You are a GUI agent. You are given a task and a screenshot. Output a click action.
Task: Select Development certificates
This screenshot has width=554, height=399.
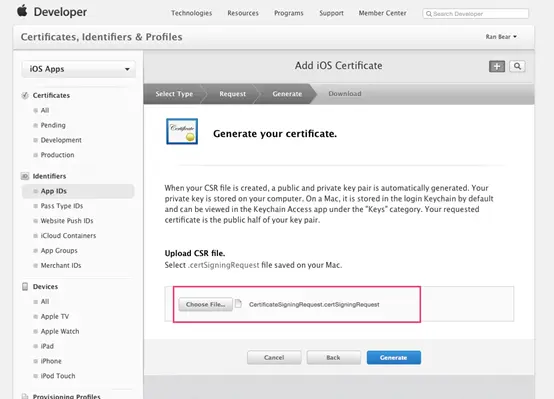click(x=61, y=140)
